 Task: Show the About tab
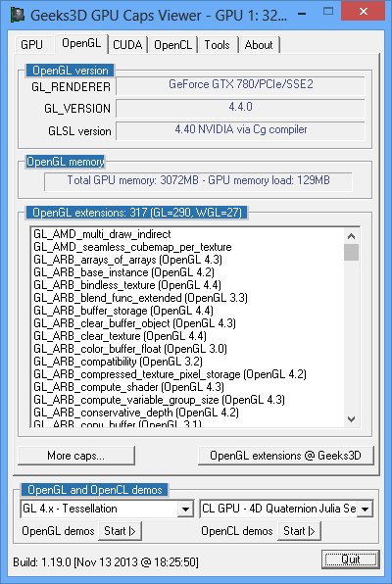259,45
